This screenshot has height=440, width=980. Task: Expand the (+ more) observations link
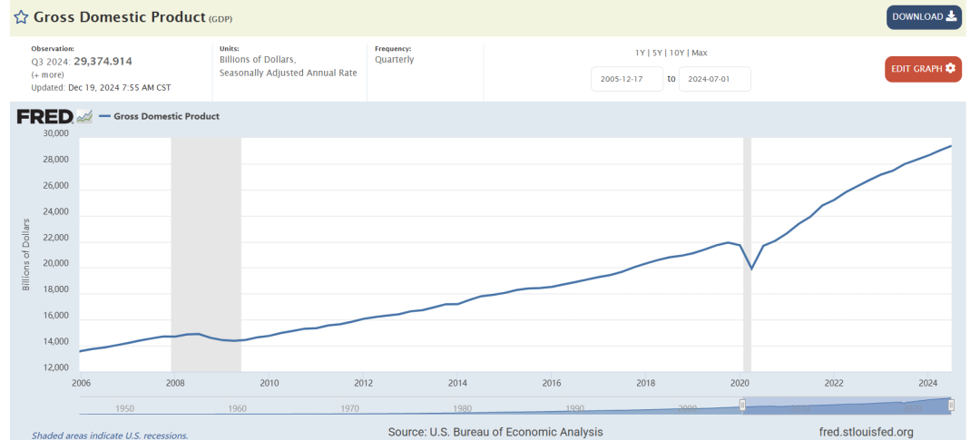click(x=47, y=74)
